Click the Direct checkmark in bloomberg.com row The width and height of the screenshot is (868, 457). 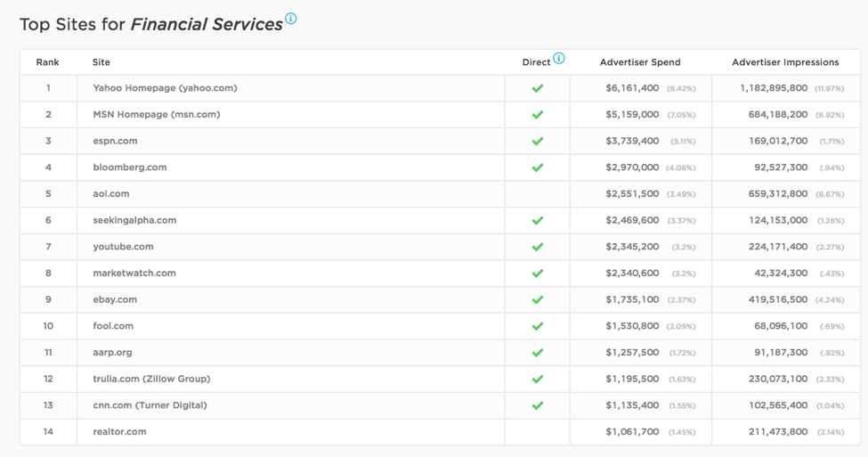pyautogui.click(x=537, y=167)
